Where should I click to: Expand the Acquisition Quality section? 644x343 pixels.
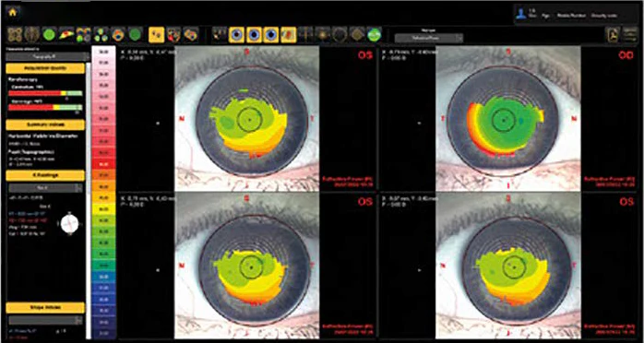point(45,68)
